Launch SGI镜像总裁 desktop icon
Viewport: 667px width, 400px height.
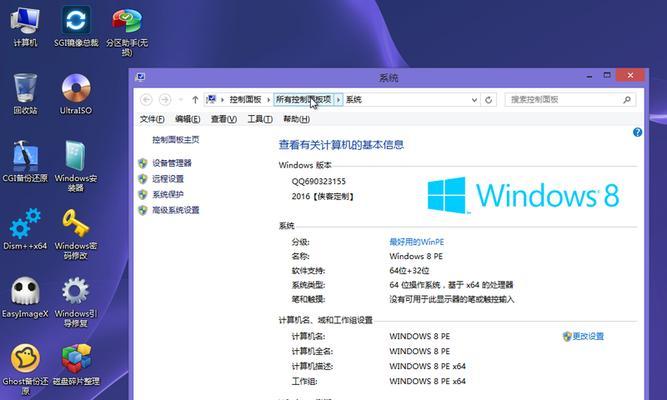click(76, 26)
